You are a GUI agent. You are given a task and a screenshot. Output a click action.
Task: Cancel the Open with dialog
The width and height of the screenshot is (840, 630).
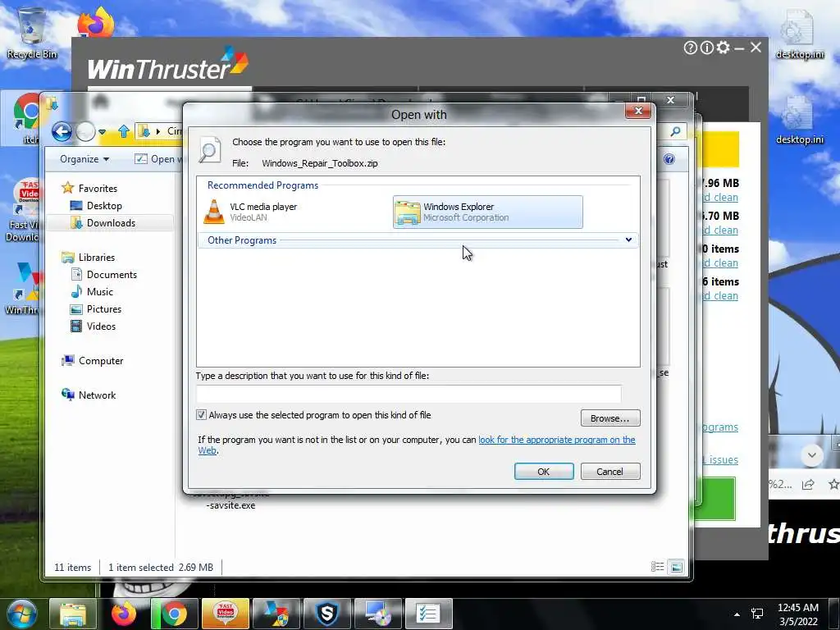(609, 472)
